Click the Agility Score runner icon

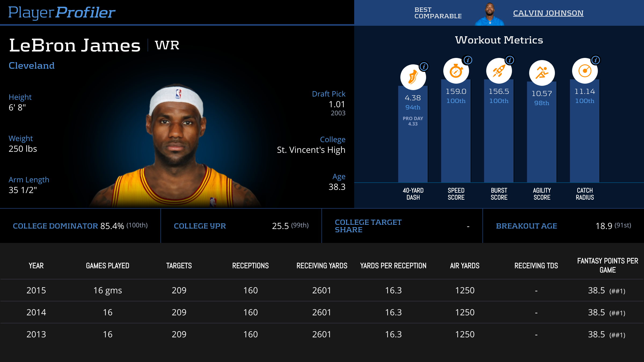pyautogui.click(x=542, y=73)
